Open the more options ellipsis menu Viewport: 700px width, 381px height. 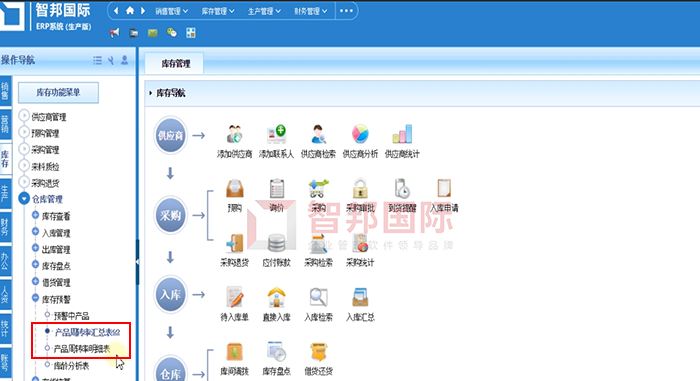346,11
